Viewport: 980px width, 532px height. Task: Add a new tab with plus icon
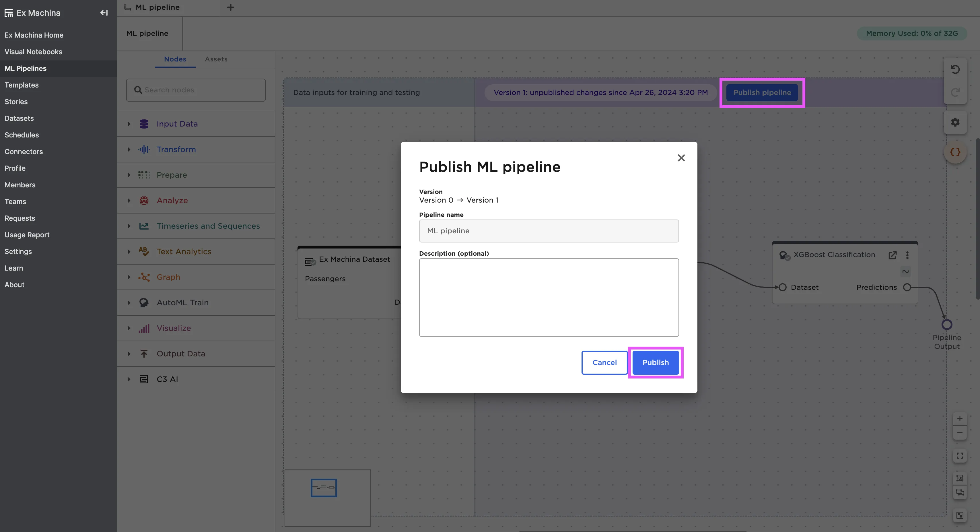click(230, 7)
